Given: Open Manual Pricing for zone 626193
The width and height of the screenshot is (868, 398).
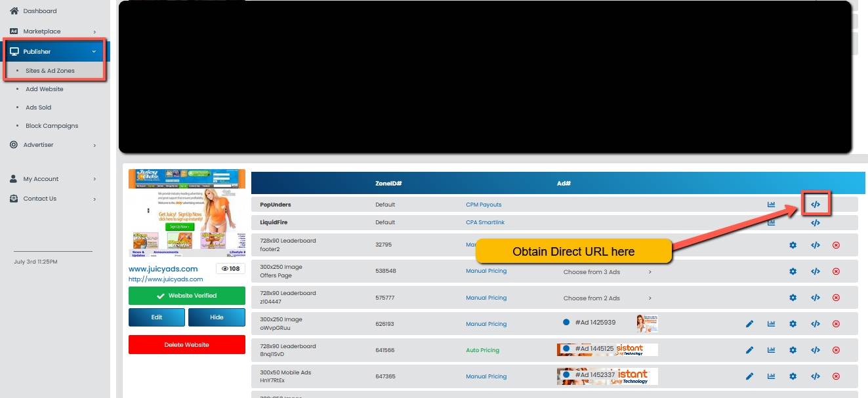Looking at the screenshot, I should point(486,324).
